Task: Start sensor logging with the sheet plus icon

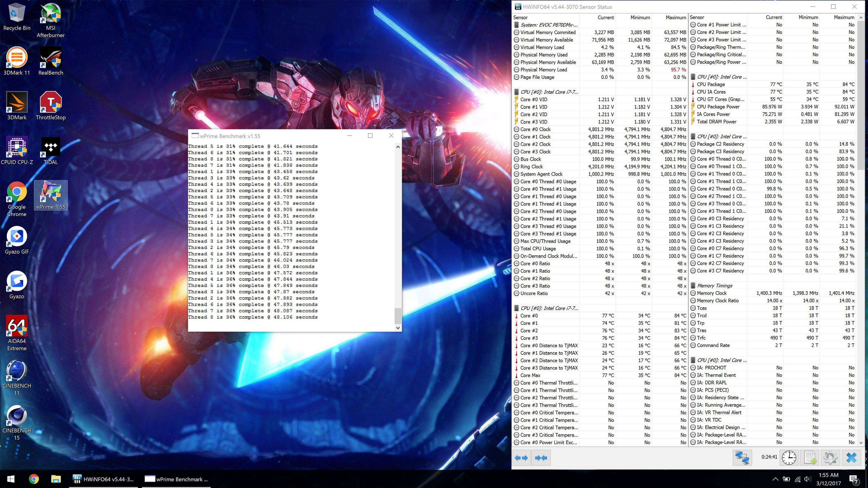Action: click(810, 458)
